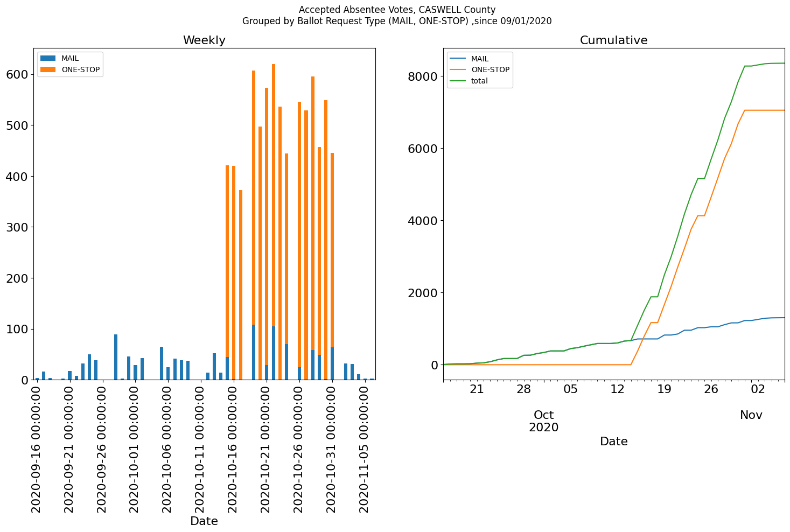Click the 500 y-axis tick on Weekly chart
Image resolution: width=790 pixels, height=532 pixels.
pos(17,125)
